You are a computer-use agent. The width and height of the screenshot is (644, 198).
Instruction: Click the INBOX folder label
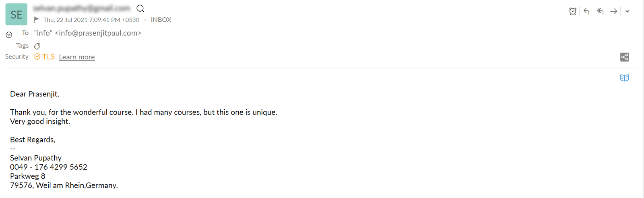coord(161,19)
